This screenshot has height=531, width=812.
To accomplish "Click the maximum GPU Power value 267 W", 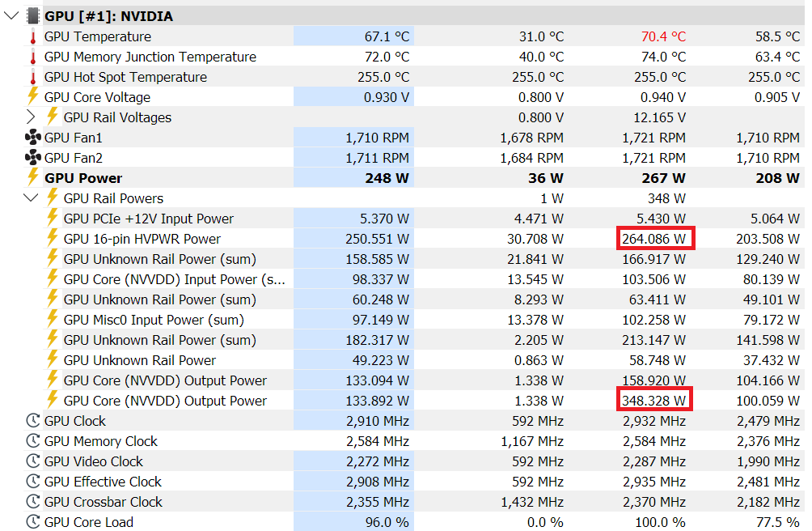I will 663,178.
